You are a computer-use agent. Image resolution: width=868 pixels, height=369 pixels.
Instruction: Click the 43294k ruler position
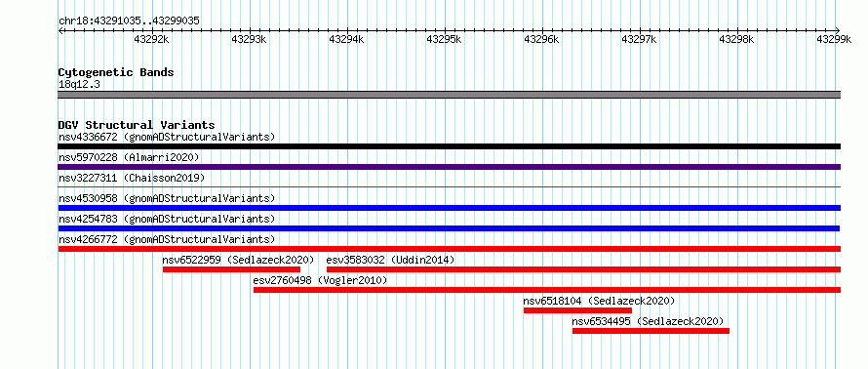coord(347,39)
